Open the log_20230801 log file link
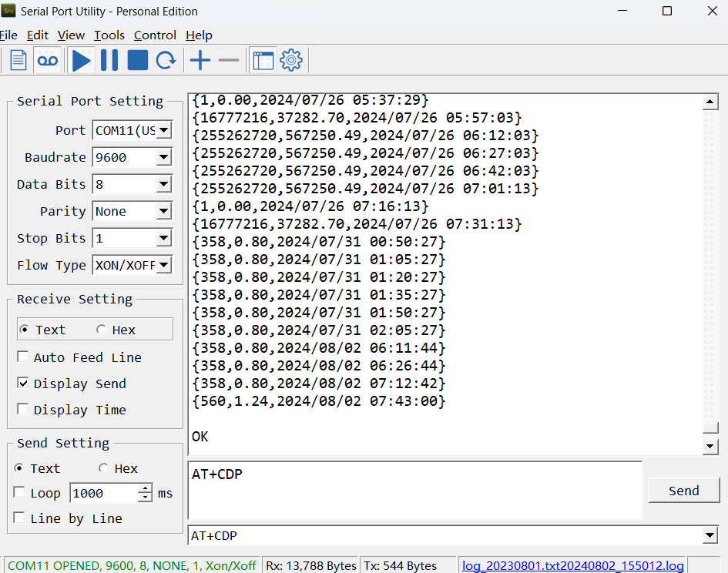This screenshot has width=728, height=573. [x=573, y=565]
